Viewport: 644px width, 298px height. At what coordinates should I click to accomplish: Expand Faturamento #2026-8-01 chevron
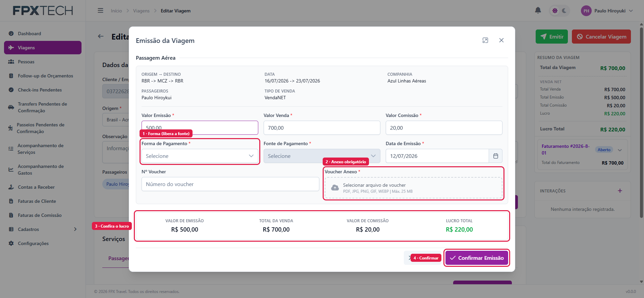pyautogui.click(x=620, y=150)
